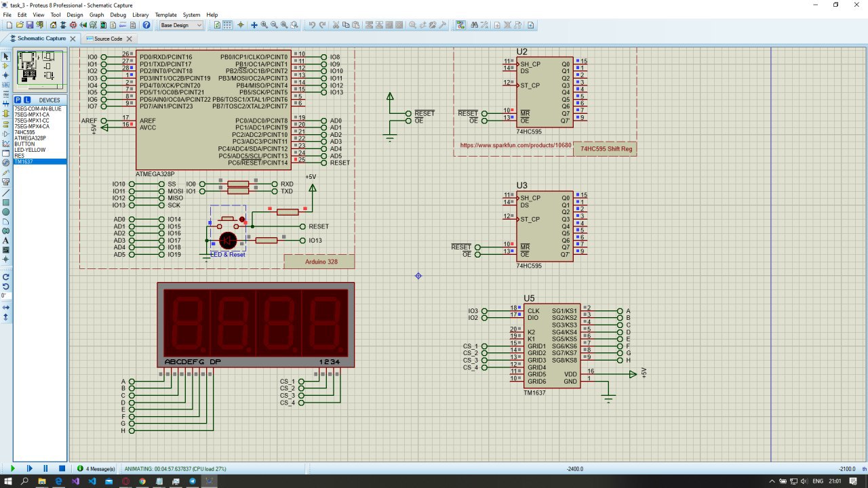Close the Schematic Capture tab
This screenshot has height=488, width=868.
click(x=73, y=39)
